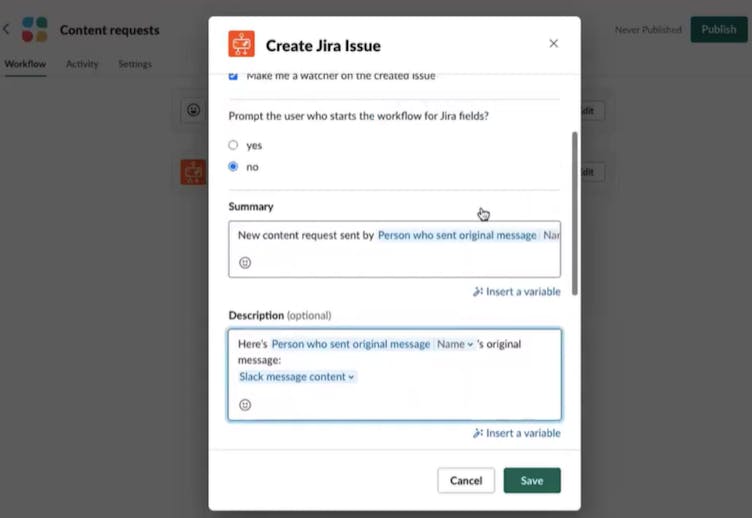Viewport: 752px width, 518px height.
Task: Click the "Never Published" status text
Action: tap(648, 30)
